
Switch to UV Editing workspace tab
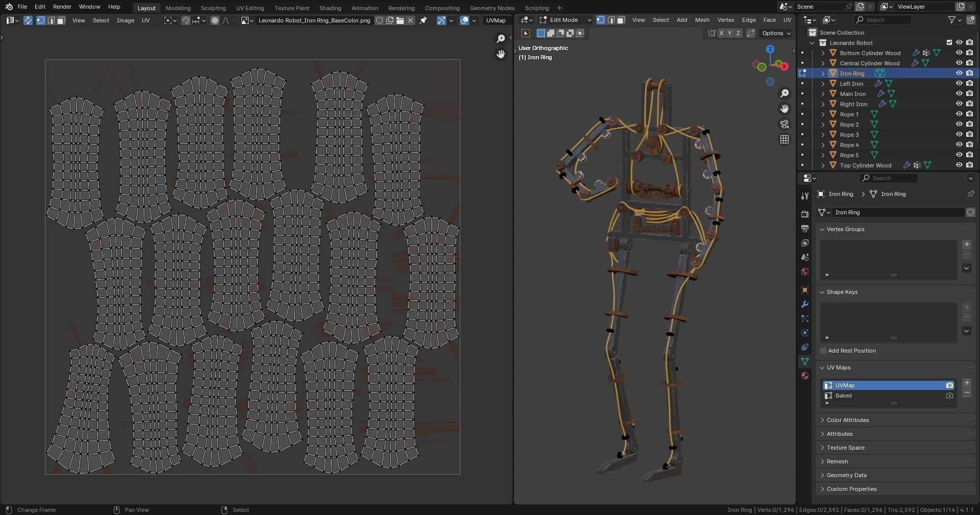(x=250, y=8)
